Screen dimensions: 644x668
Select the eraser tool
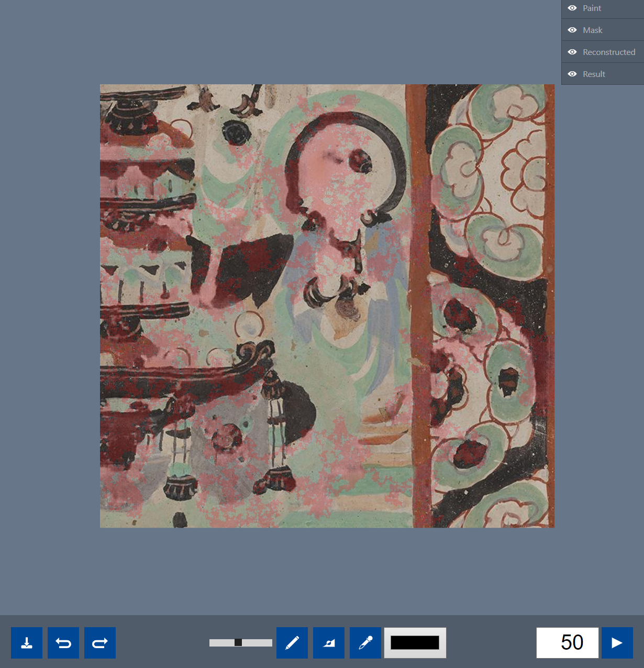tap(329, 643)
